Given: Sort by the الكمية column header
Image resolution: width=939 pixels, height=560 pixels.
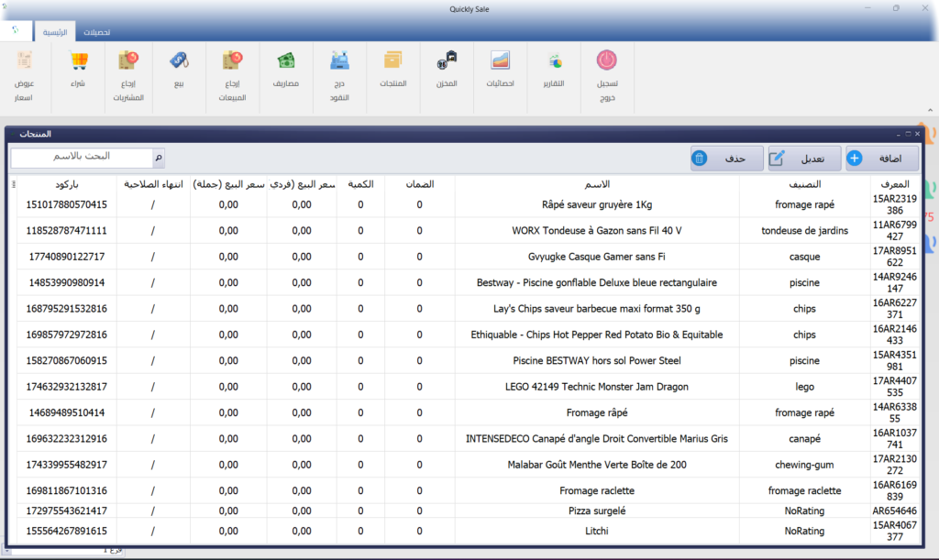Looking at the screenshot, I should [x=360, y=184].
